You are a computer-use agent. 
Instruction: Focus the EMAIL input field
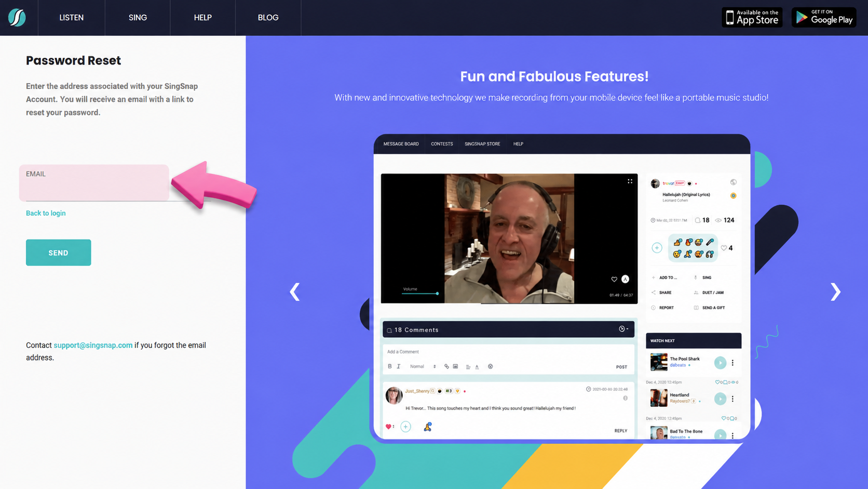tap(94, 183)
